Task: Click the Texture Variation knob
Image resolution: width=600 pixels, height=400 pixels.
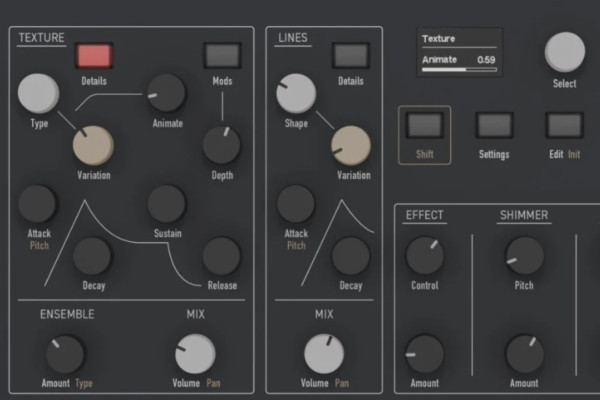Action: 93,145
